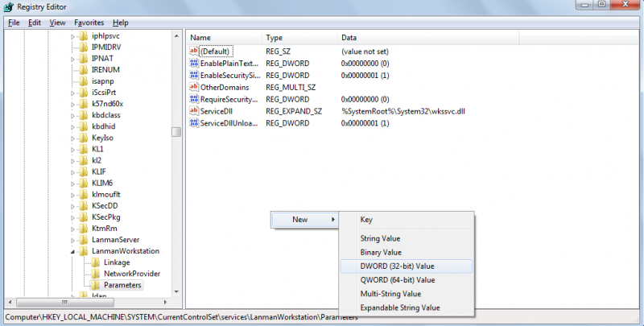Click the Registry Editor title bar icon
This screenshot has width=644, height=326.
[8, 7]
